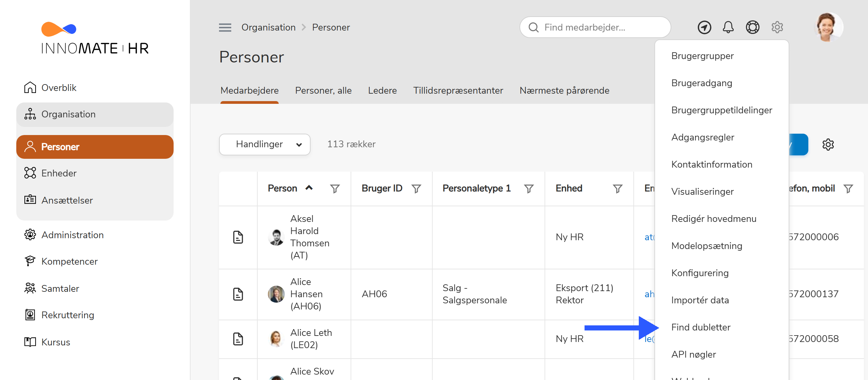Click the compass navigation icon
This screenshot has width=868, height=380.
[704, 27]
